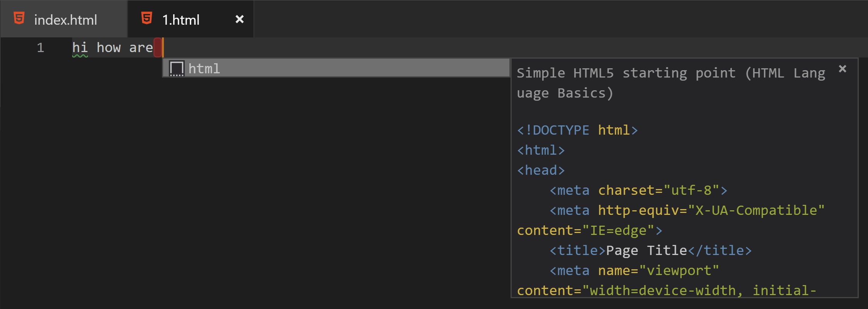Click the Page Title line in preview
The height and width of the screenshot is (309, 868).
(651, 251)
